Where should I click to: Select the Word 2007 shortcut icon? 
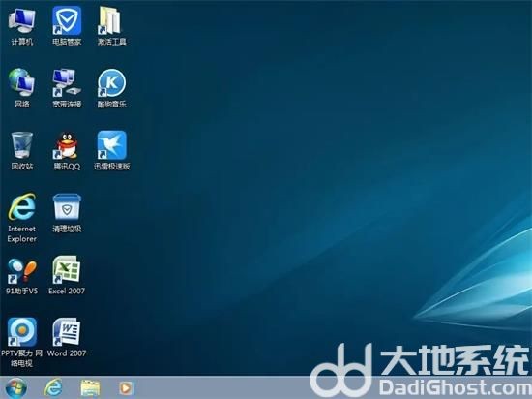pos(67,332)
